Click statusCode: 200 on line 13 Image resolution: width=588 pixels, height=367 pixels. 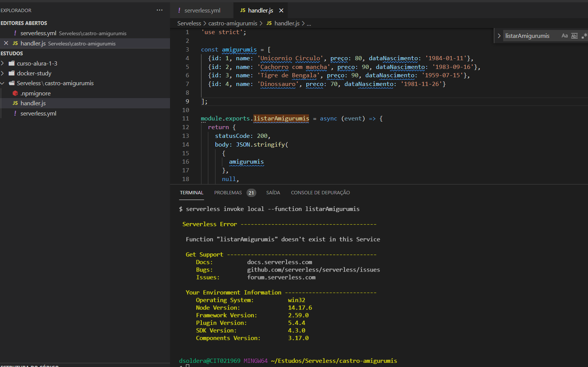[x=243, y=136]
